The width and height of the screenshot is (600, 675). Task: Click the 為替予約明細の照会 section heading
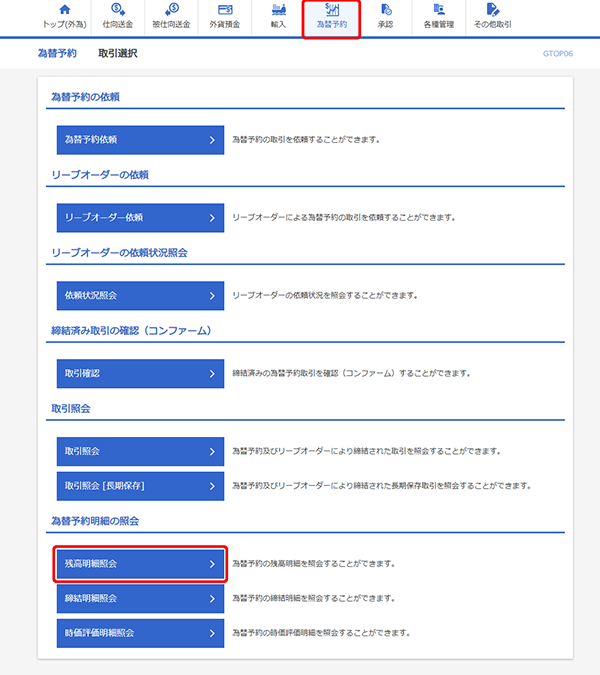click(95, 521)
